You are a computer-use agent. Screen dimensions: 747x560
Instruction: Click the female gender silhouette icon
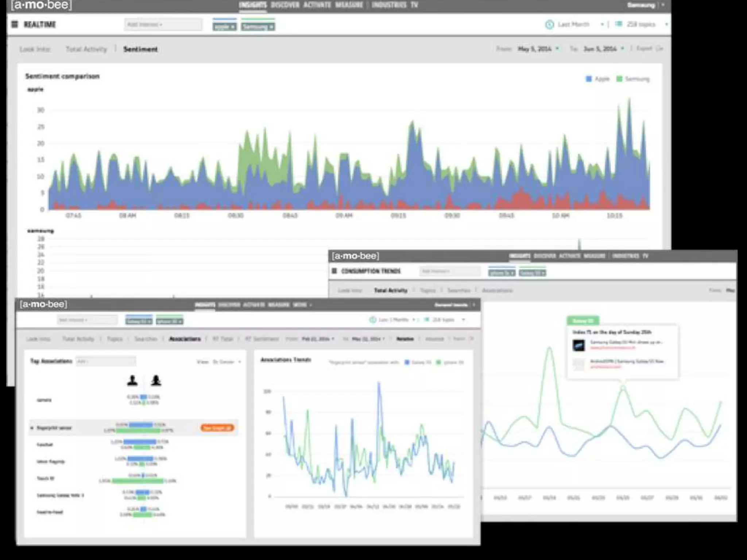pos(156,381)
